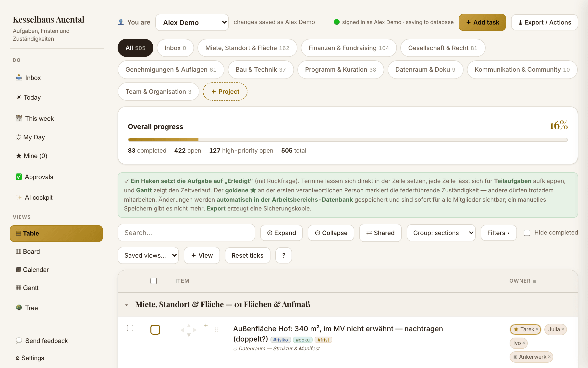Remove Ivo from owners
The image size is (588, 368).
pos(524,343)
